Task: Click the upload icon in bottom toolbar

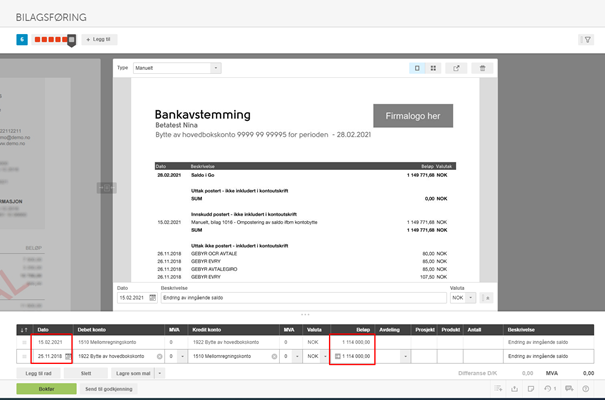Action: 514,388
